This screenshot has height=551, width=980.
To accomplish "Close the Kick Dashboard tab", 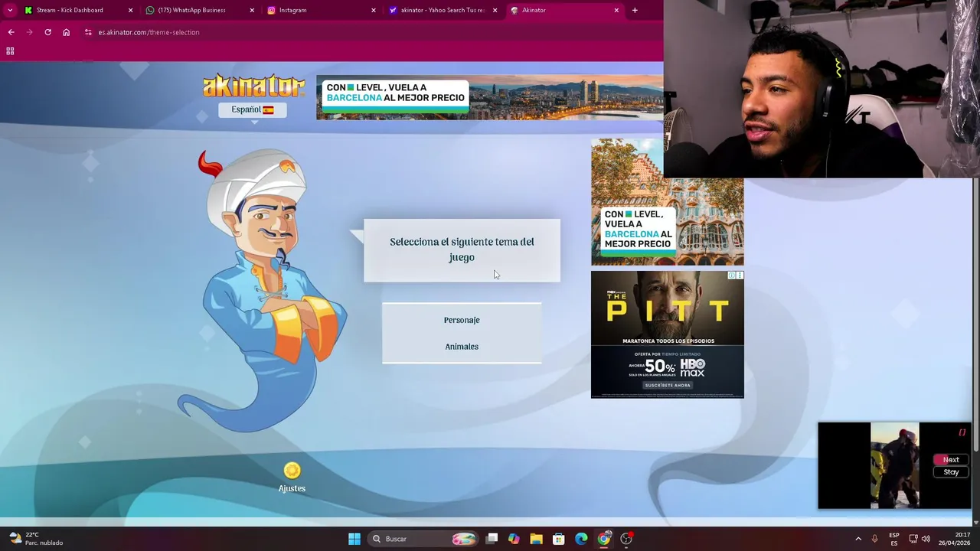I will point(130,10).
